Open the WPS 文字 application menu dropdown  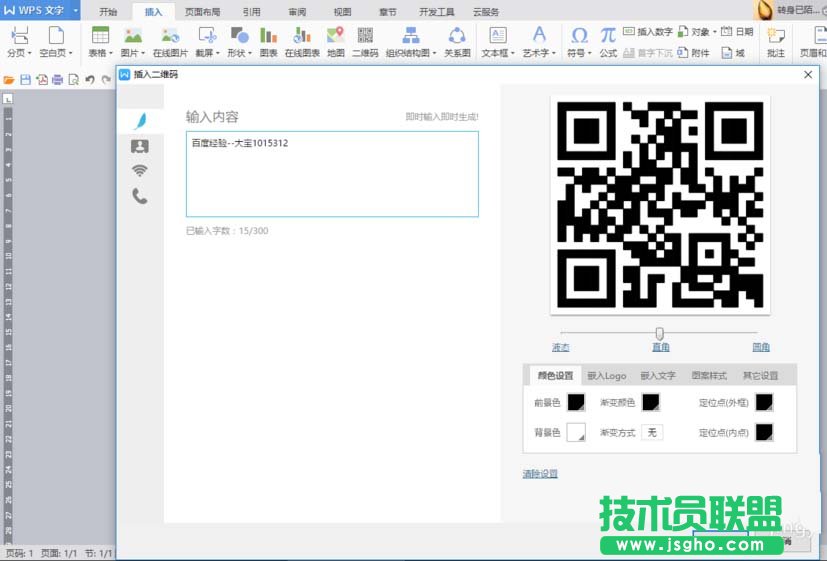[75, 10]
